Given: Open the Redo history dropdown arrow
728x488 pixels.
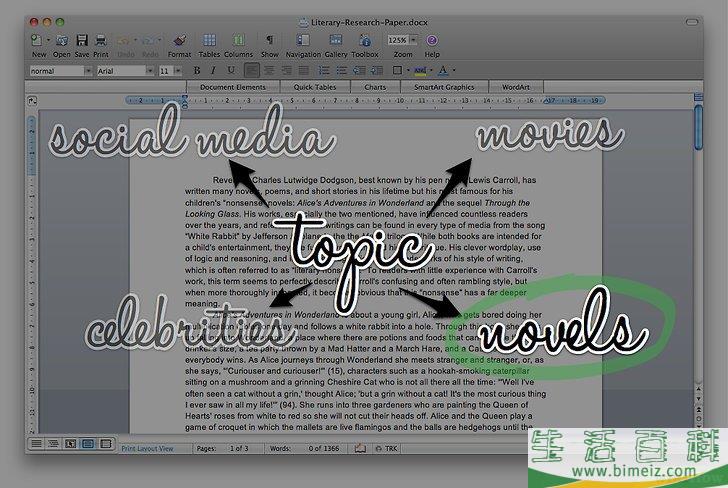Looking at the screenshot, I should 159,40.
